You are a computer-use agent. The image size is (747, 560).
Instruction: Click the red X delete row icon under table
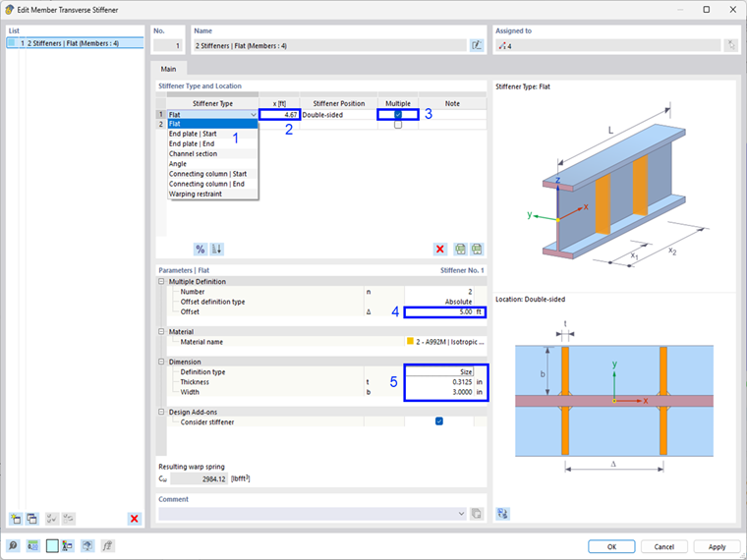[439, 249]
